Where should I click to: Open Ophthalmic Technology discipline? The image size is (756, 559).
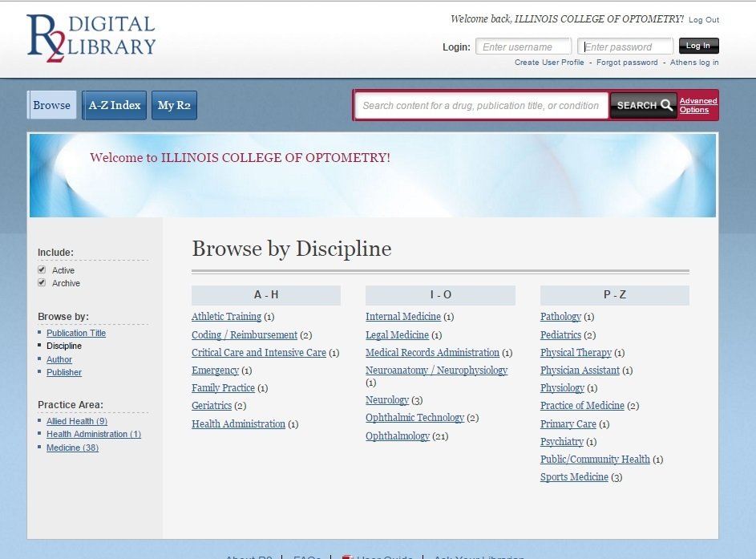pyautogui.click(x=414, y=418)
